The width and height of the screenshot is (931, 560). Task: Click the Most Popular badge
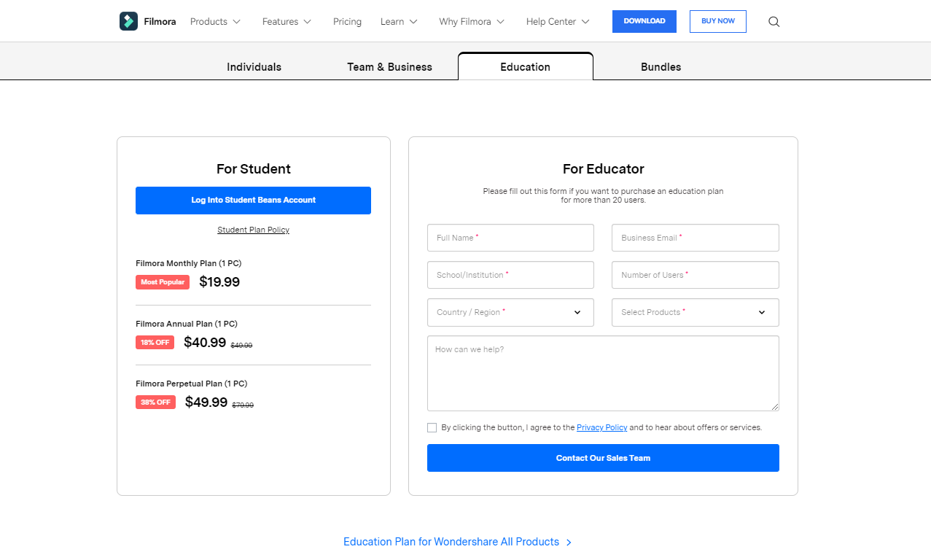click(163, 282)
